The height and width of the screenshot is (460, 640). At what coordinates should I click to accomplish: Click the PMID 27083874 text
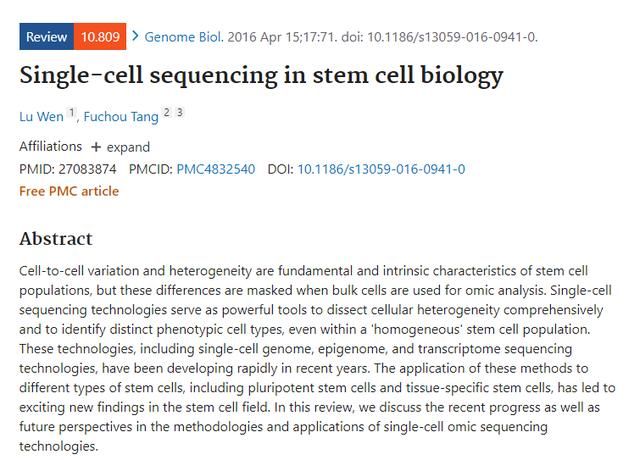coord(68,169)
